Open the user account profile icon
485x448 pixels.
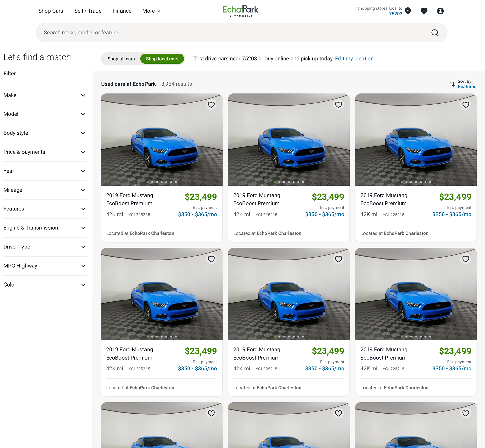(440, 11)
